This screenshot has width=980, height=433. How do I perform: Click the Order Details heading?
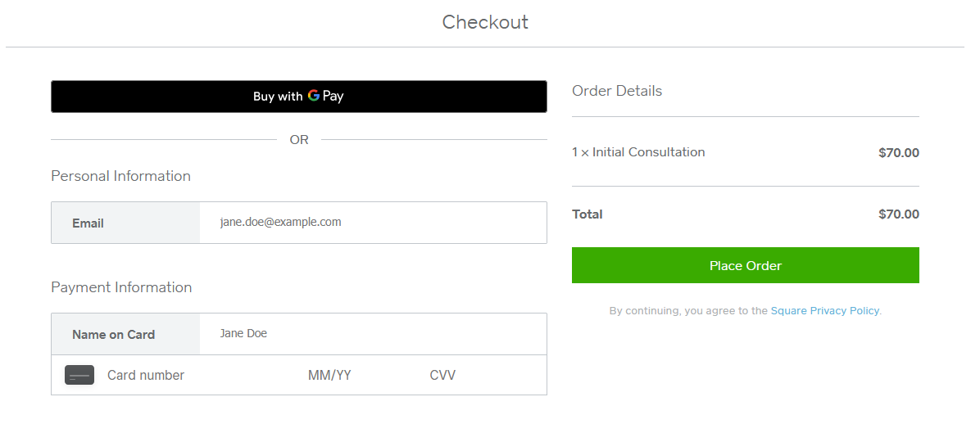click(617, 91)
